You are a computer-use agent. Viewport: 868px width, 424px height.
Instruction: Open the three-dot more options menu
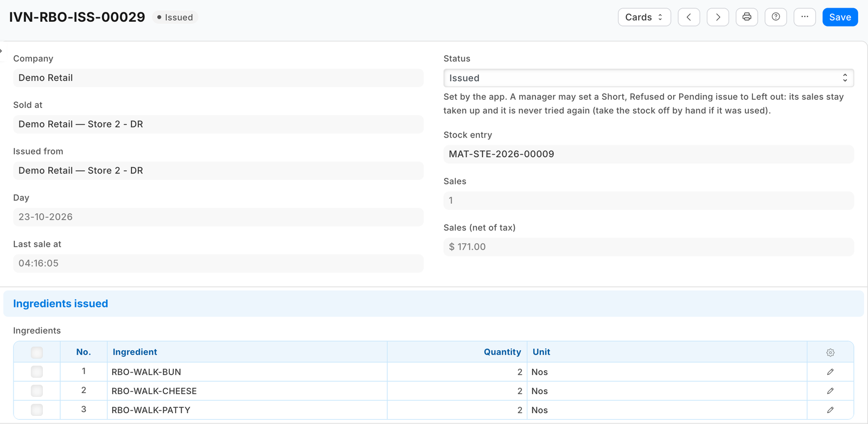pyautogui.click(x=805, y=17)
